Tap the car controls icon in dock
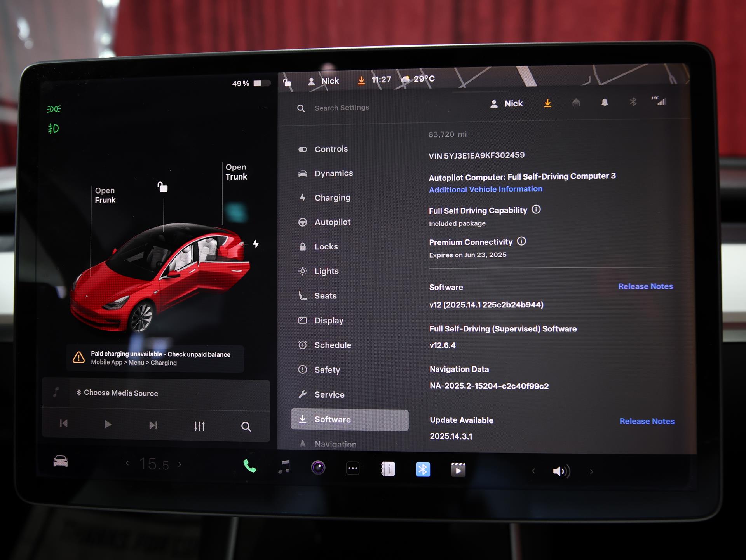Image resolution: width=746 pixels, height=560 pixels. pos(60,461)
